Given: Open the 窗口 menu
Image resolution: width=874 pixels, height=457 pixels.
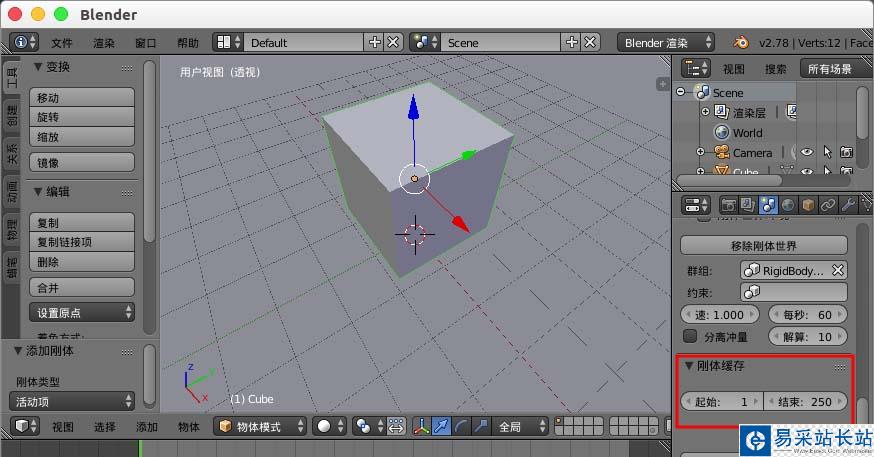Looking at the screenshot, I should point(145,43).
